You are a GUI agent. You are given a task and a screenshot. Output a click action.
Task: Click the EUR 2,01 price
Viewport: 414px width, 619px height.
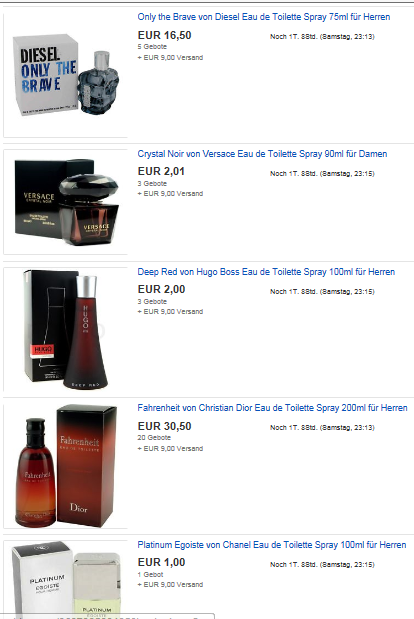[161, 171]
